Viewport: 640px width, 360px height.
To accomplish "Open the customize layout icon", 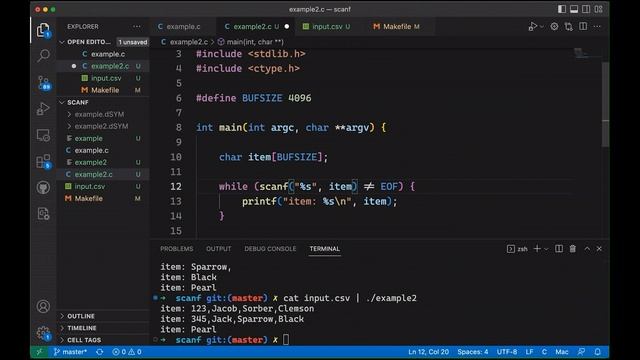I will [x=598, y=9].
